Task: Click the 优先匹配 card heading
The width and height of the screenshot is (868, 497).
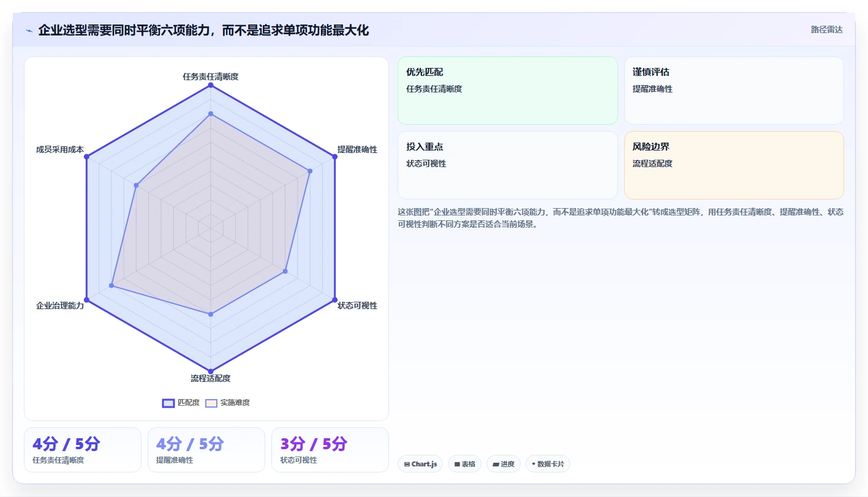Action: click(x=425, y=72)
